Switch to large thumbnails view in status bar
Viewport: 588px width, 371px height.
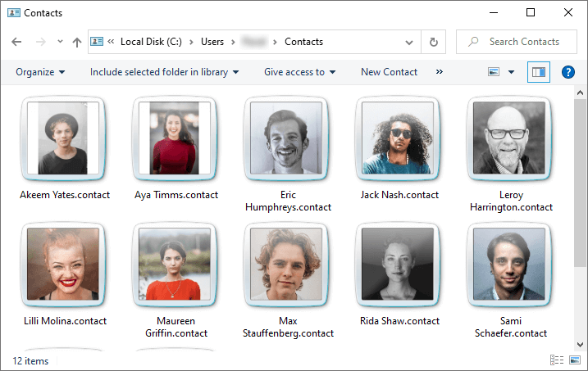[575, 360]
